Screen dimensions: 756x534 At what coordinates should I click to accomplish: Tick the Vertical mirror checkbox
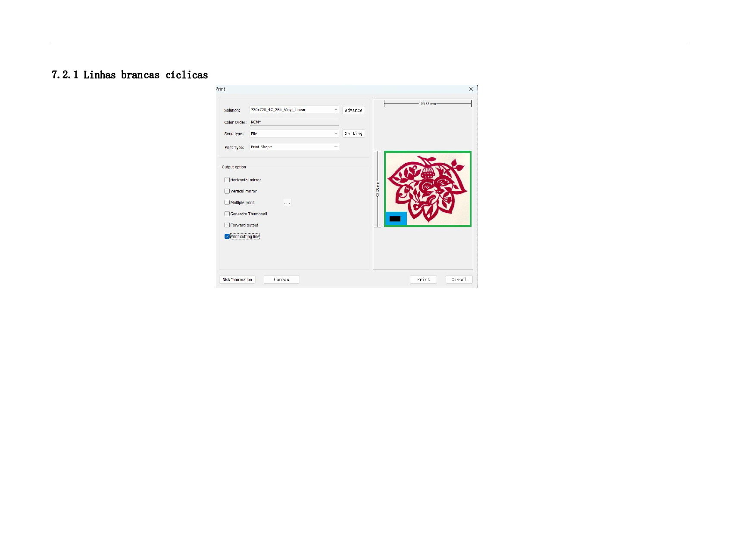pyautogui.click(x=227, y=191)
